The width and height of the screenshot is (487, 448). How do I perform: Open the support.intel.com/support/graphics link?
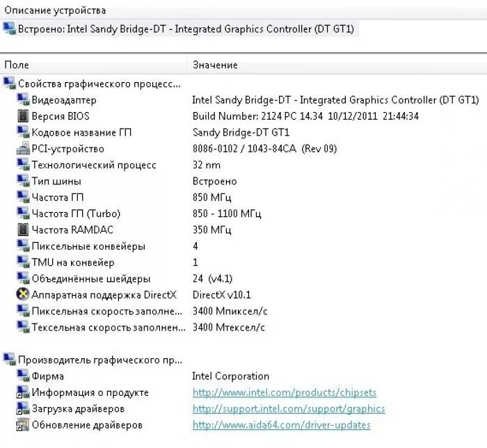[289, 408]
